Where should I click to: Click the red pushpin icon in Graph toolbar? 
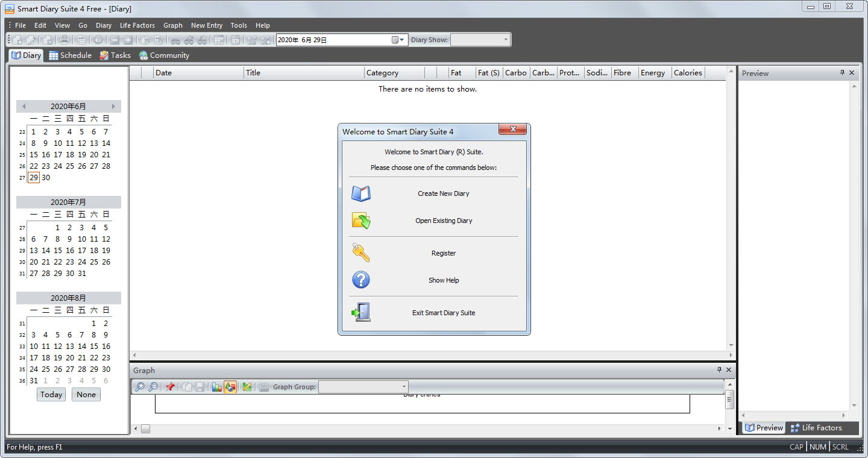170,387
